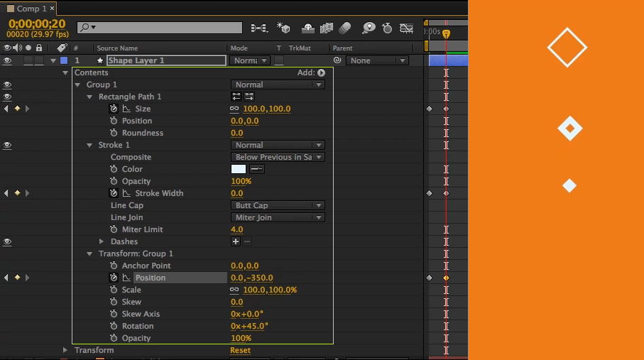
Task: Open Line Join Miter Join dropdown
Action: [x=278, y=217]
